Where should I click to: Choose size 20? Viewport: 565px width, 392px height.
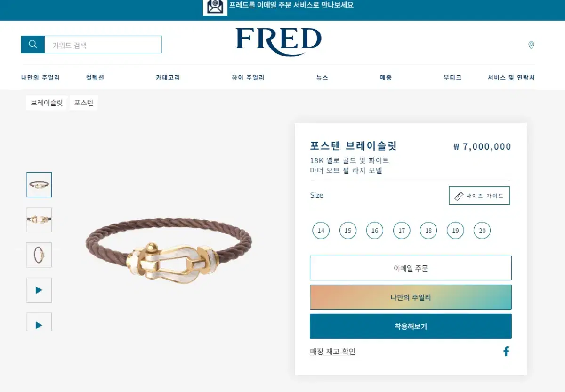[x=482, y=231]
